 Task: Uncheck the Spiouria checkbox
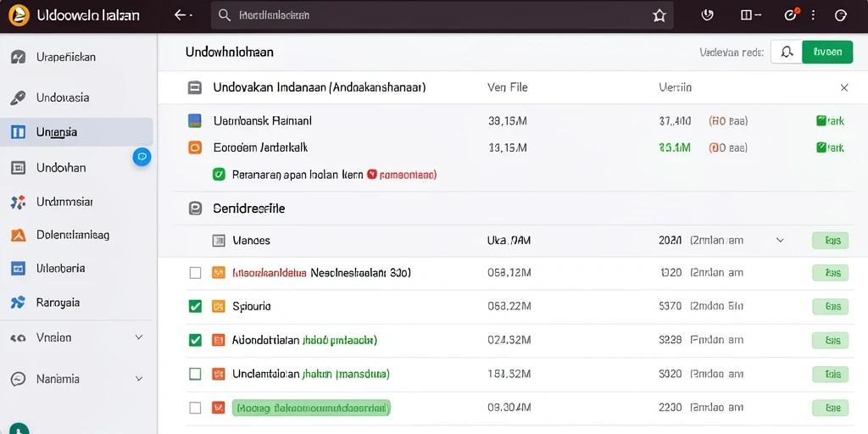click(195, 306)
